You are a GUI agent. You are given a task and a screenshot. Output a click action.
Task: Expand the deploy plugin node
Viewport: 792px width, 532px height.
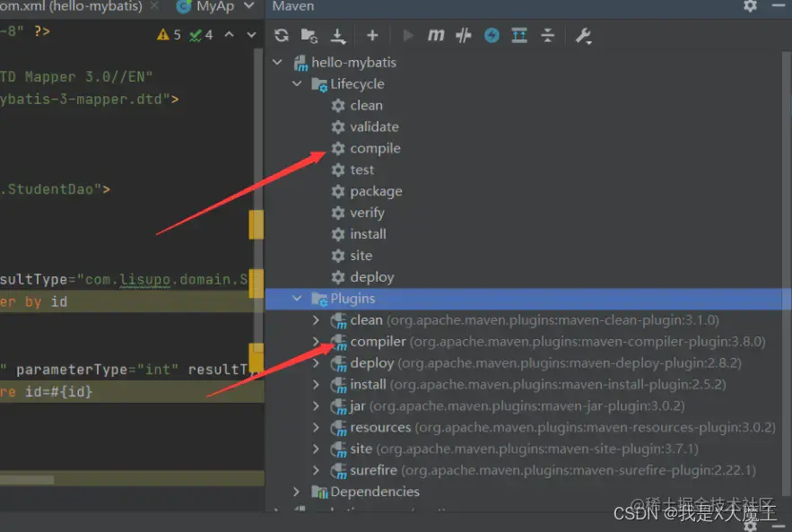coord(316,362)
